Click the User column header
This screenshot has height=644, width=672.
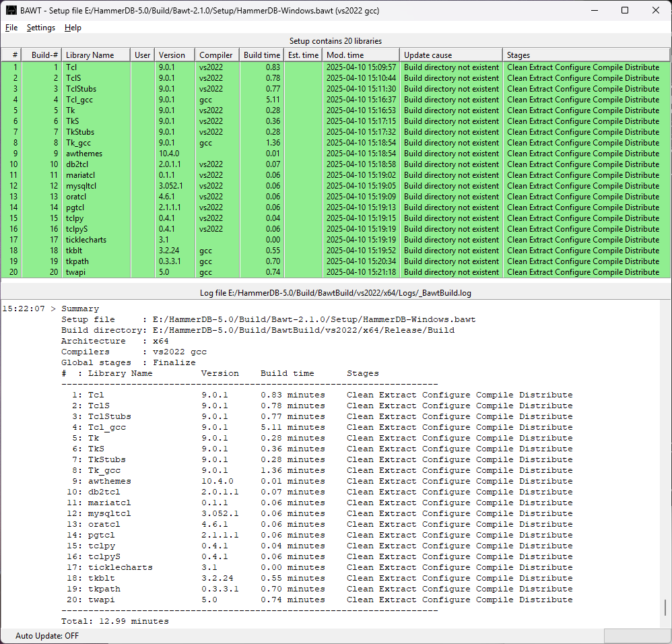(x=142, y=55)
